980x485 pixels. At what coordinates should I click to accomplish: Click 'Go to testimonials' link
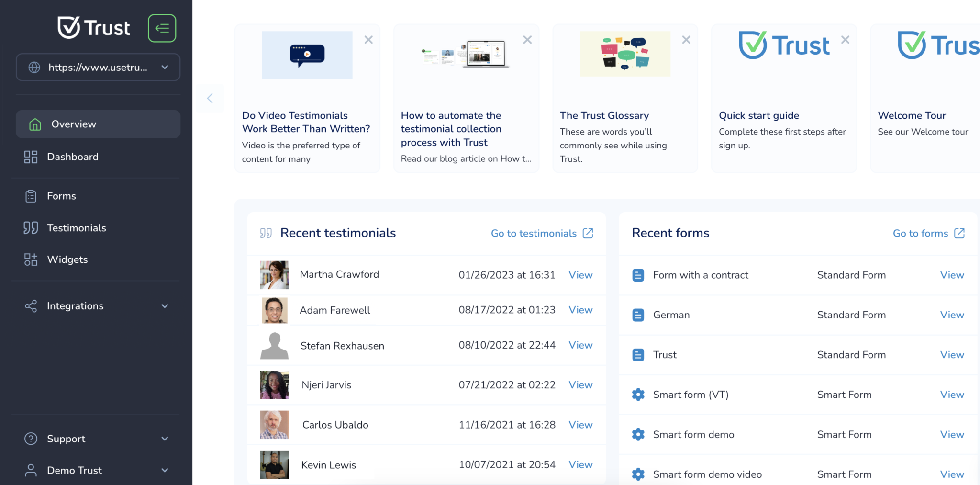click(x=534, y=233)
